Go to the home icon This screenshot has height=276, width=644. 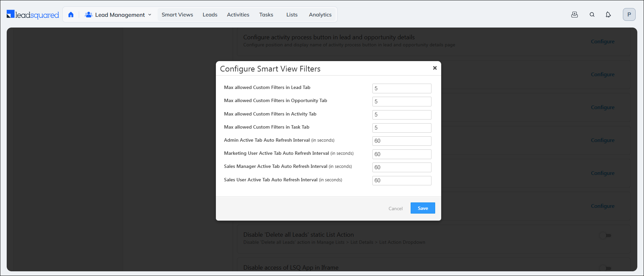71,15
